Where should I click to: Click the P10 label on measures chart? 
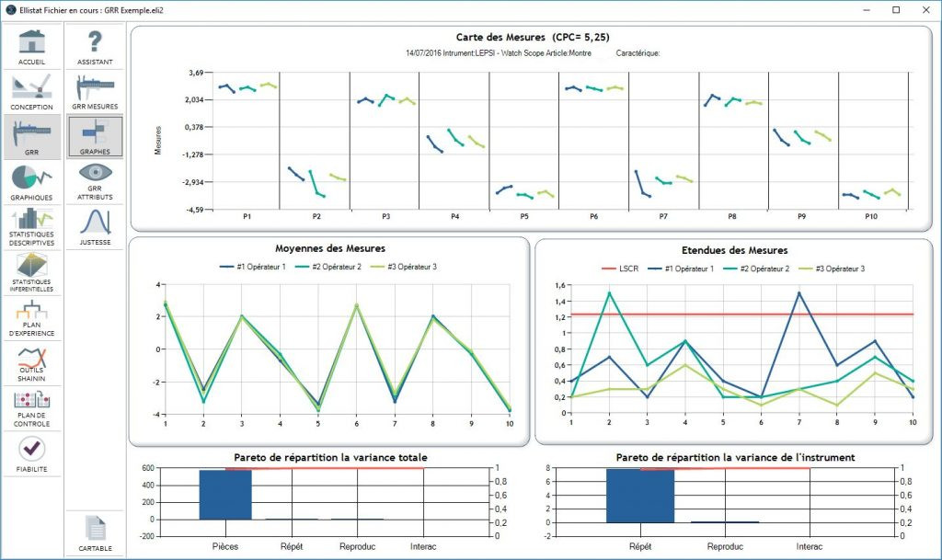pyautogui.click(x=871, y=217)
